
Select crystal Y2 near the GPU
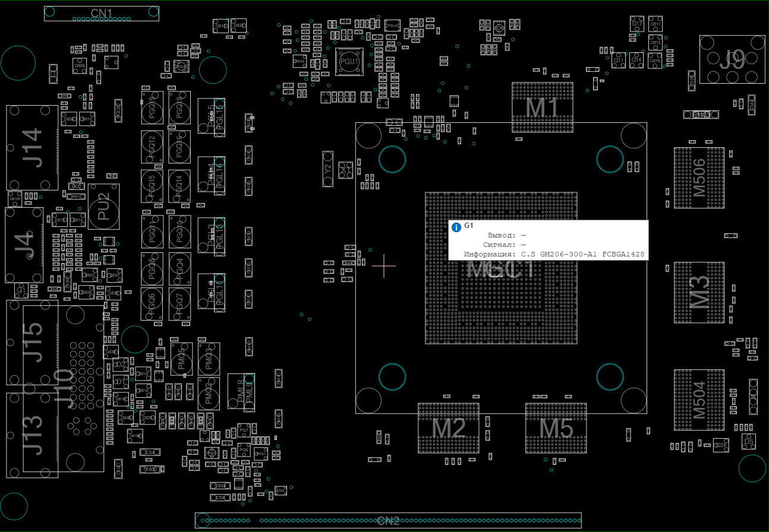point(327,169)
